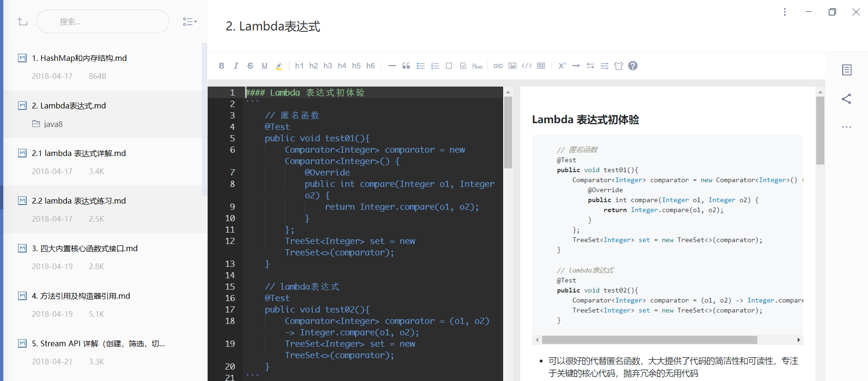Click the editor vertical scrollbar thumb
The image size is (868, 381).
(508, 133)
